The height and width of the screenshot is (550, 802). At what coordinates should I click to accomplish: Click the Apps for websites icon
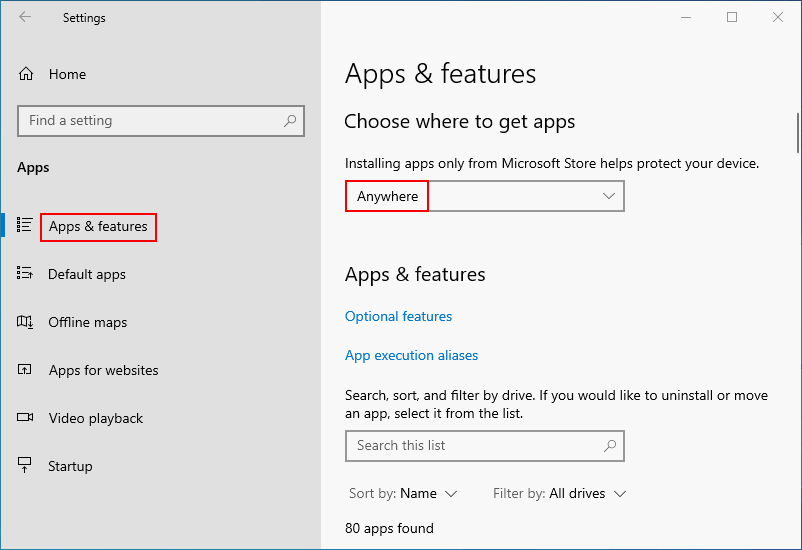click(x=25, y=370)
